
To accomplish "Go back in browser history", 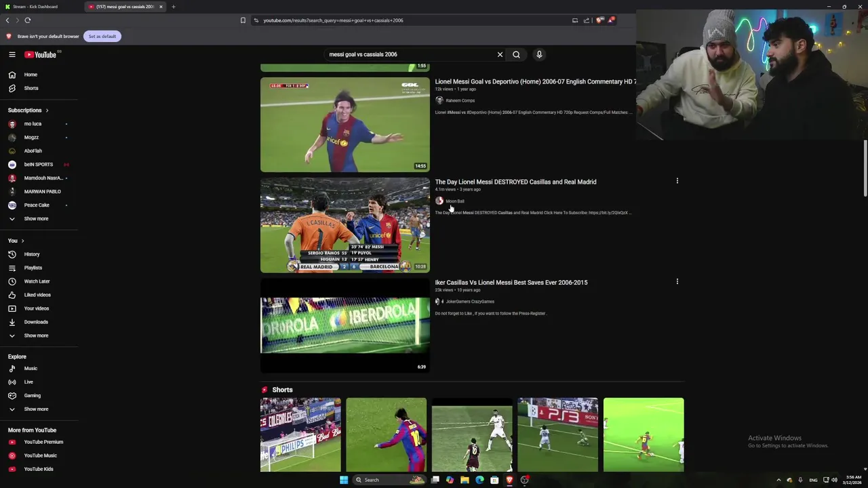I will click(7, 20).
